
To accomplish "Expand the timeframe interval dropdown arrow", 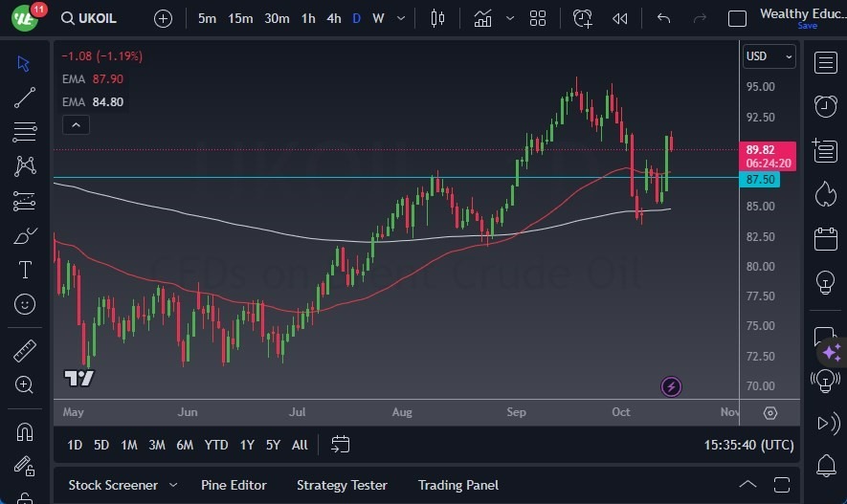I will pos(400,18).
